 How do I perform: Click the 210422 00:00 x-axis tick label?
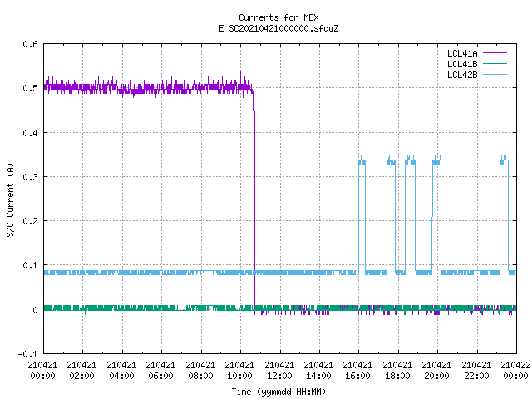(515, 371)
